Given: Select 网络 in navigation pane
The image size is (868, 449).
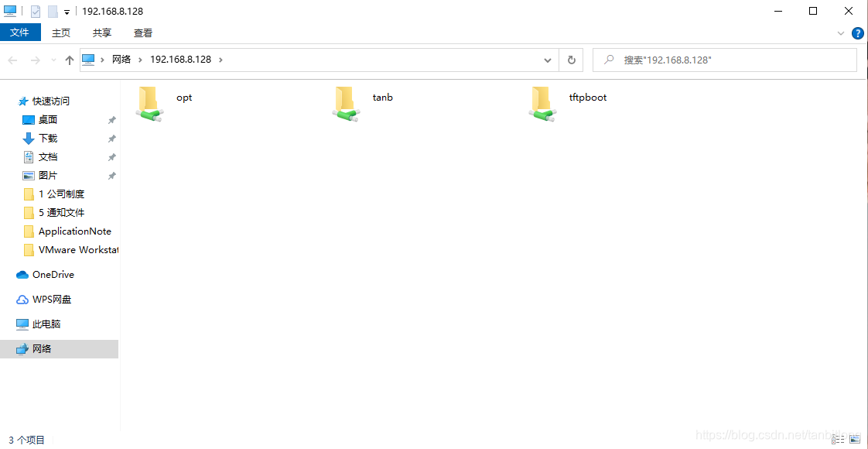Looking at the screenshot, I should 60,349.
